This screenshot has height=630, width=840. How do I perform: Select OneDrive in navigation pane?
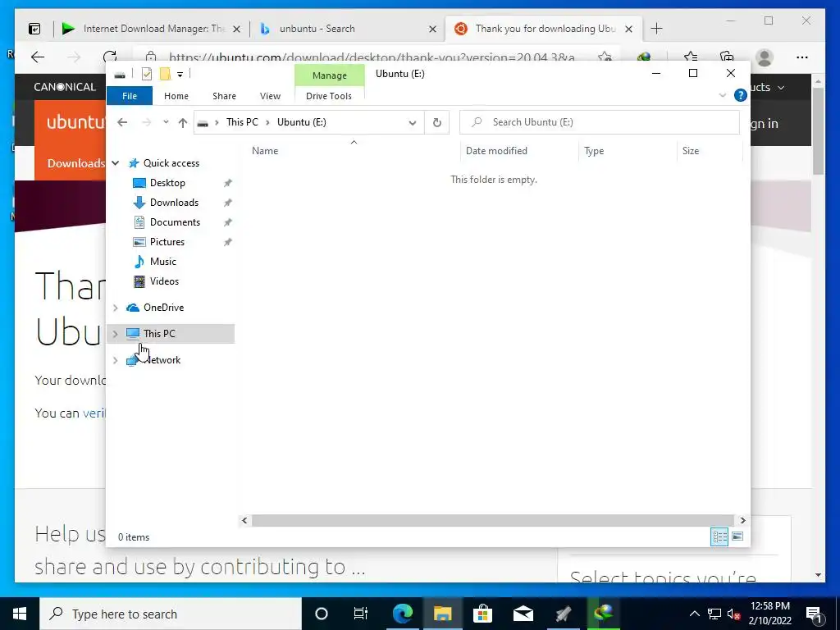click(x=163, y=308)
